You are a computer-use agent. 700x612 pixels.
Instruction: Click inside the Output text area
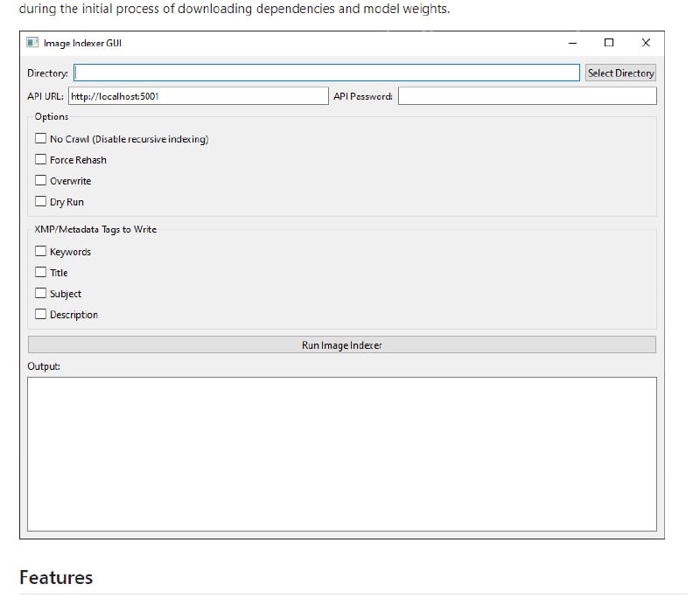(341, 453)
